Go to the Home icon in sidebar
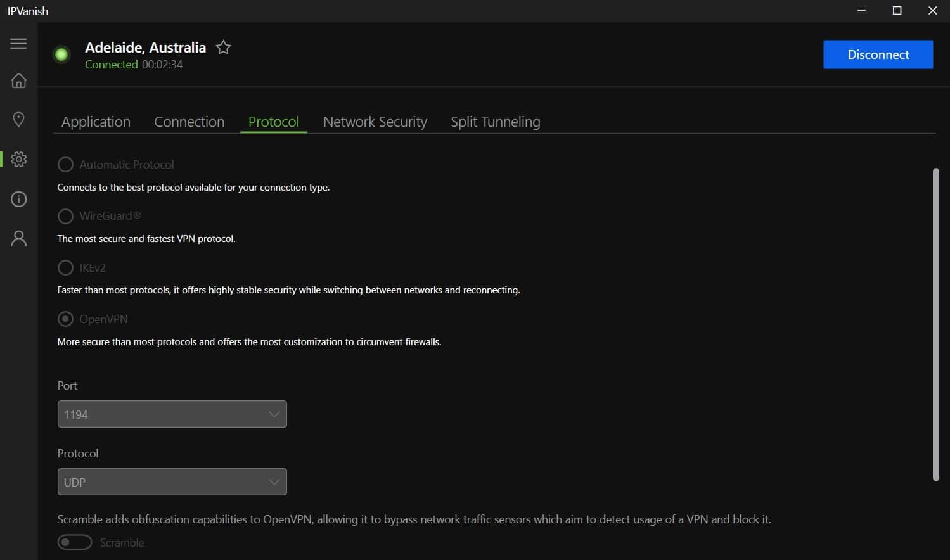 18,80
